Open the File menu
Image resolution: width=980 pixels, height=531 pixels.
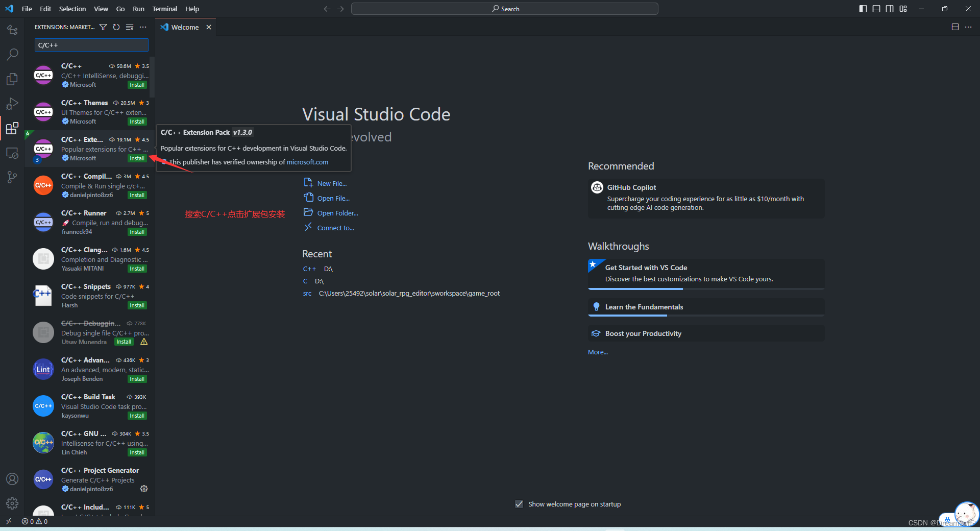click(27, 9)
